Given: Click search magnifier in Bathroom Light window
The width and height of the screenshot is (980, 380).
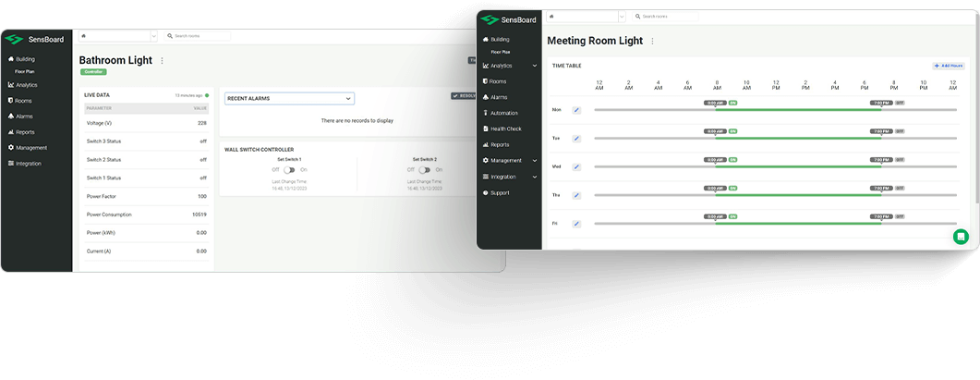Looking at the screenshot, I should coord(170,36).
